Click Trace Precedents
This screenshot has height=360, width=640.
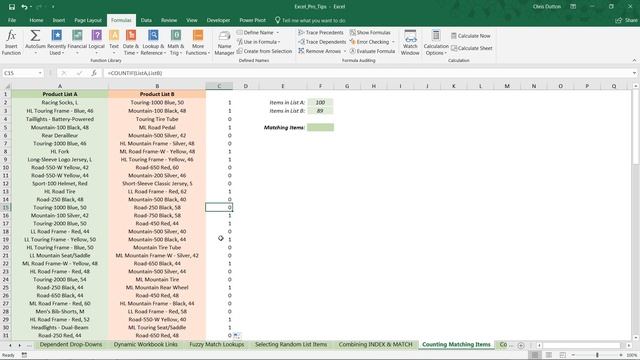pos(321,32)
